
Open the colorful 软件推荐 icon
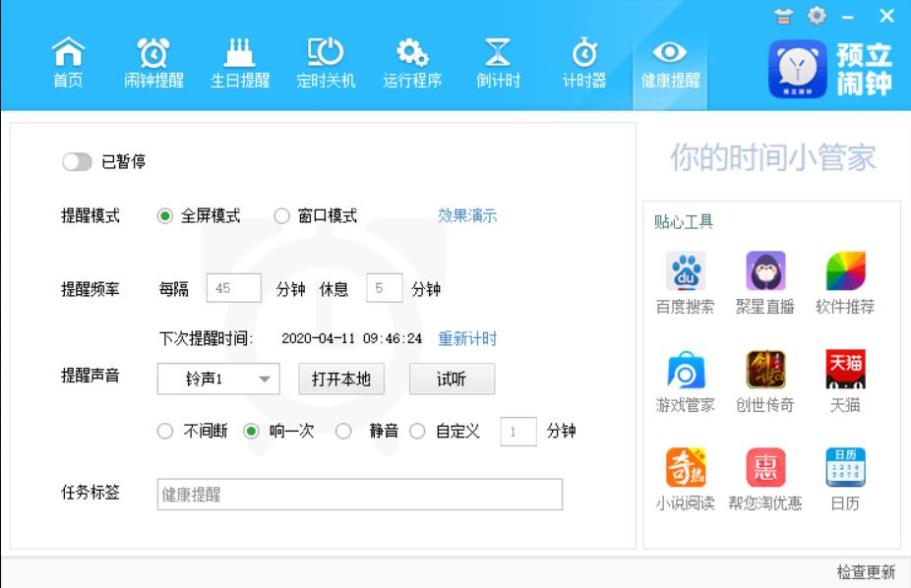point(845,271)
